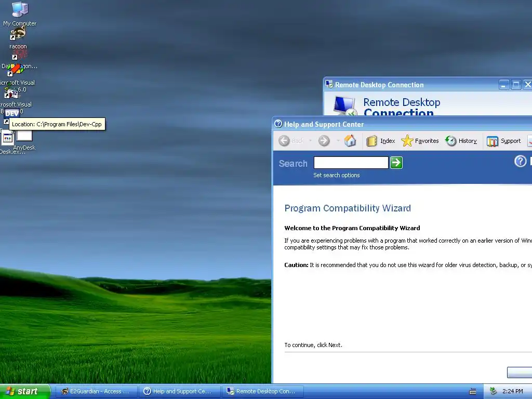532x399 pixels.
Task: Switch to Remote Desktop Connection taskbar button
Action: (262, 391)
